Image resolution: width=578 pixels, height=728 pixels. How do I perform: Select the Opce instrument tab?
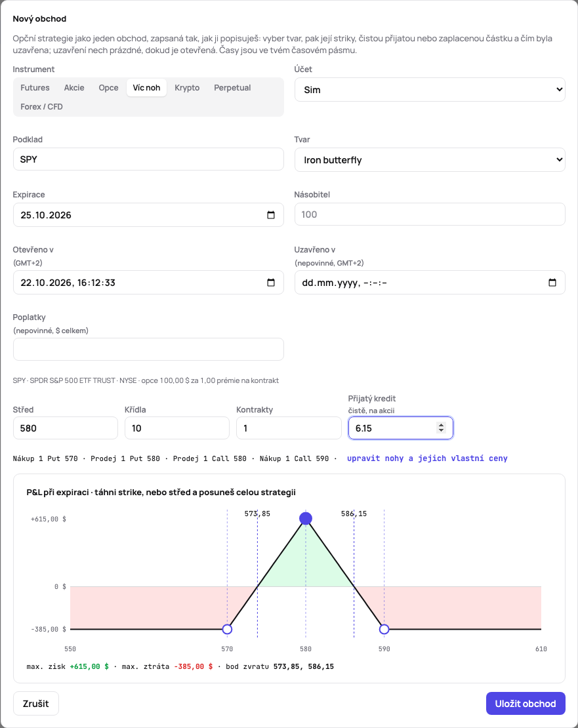(x=109, y=88)
